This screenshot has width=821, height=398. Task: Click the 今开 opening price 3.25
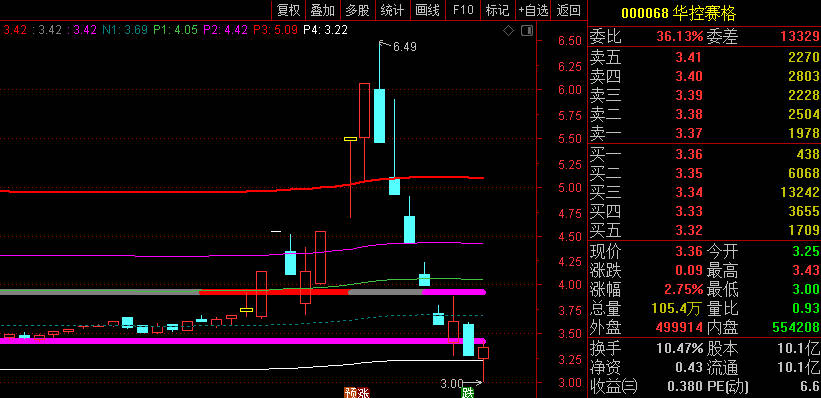coord(805,251)
